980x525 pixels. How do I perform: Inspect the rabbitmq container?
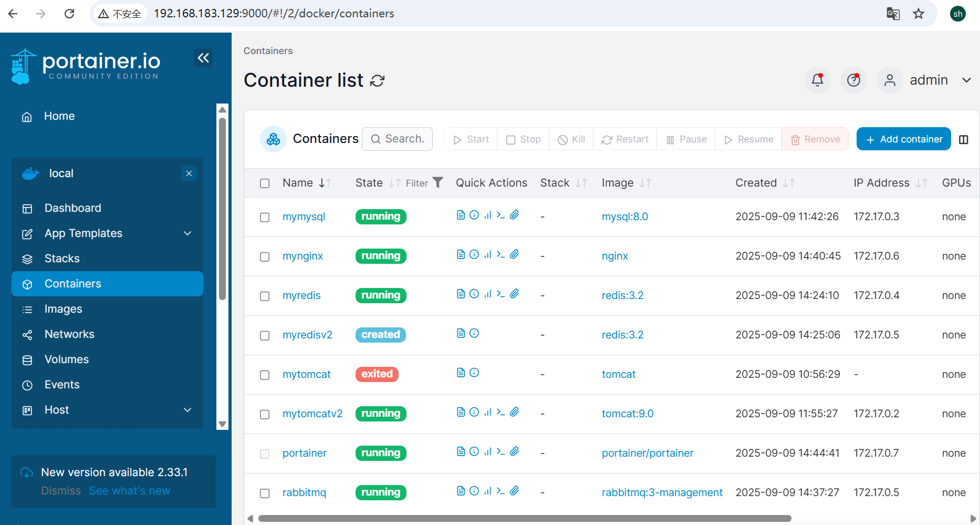(474, 490)
